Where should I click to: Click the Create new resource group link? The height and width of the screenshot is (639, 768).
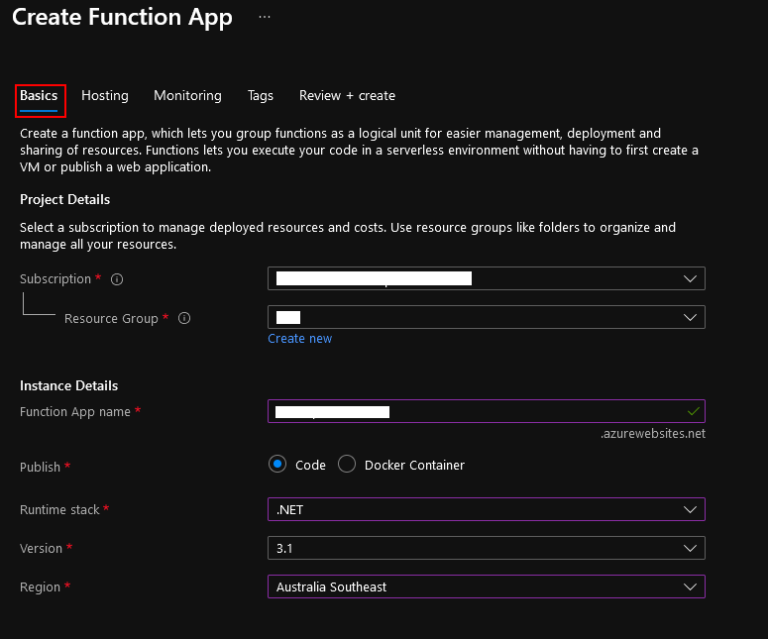point(300,338)
